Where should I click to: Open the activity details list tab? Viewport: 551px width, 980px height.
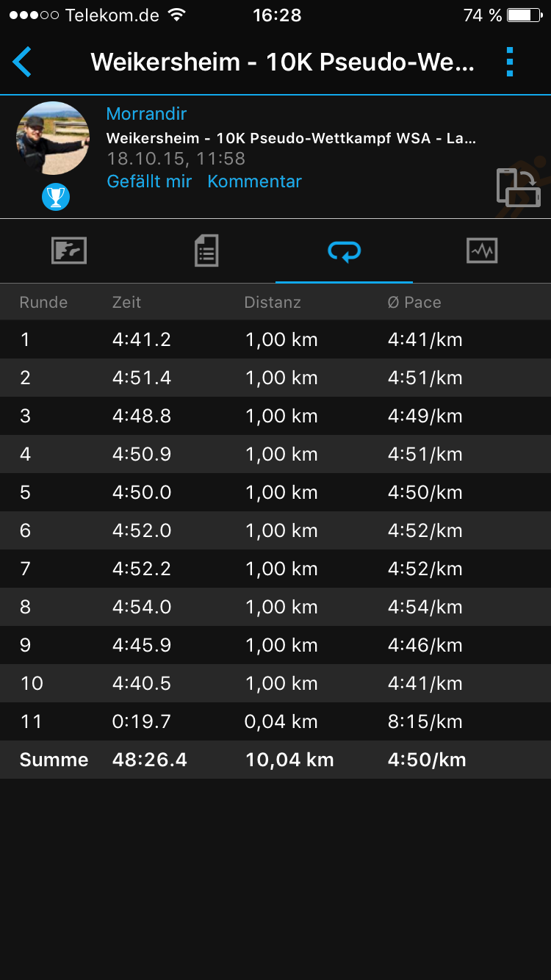206,251
